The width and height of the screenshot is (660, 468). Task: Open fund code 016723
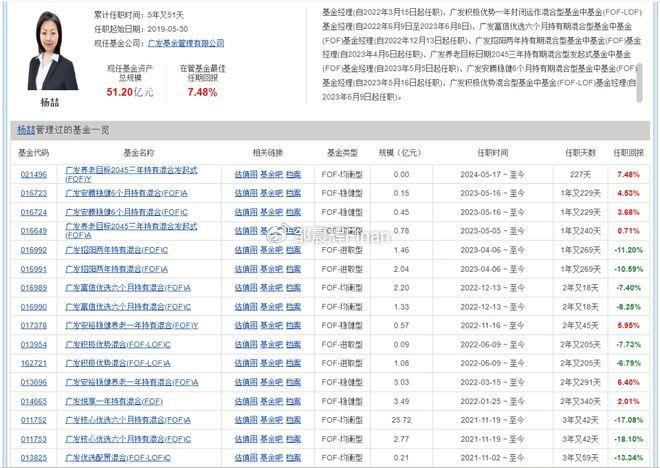tap(34, 193)
